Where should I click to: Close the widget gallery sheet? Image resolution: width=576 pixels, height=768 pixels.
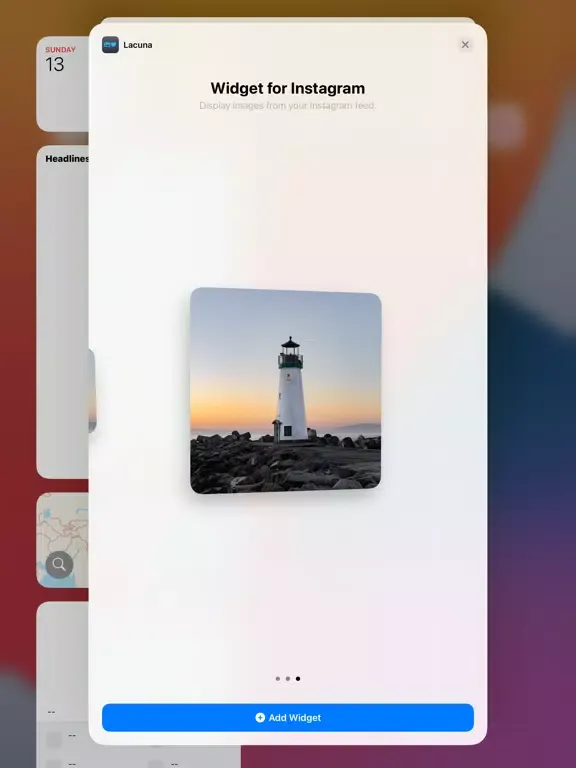(465, 45)
